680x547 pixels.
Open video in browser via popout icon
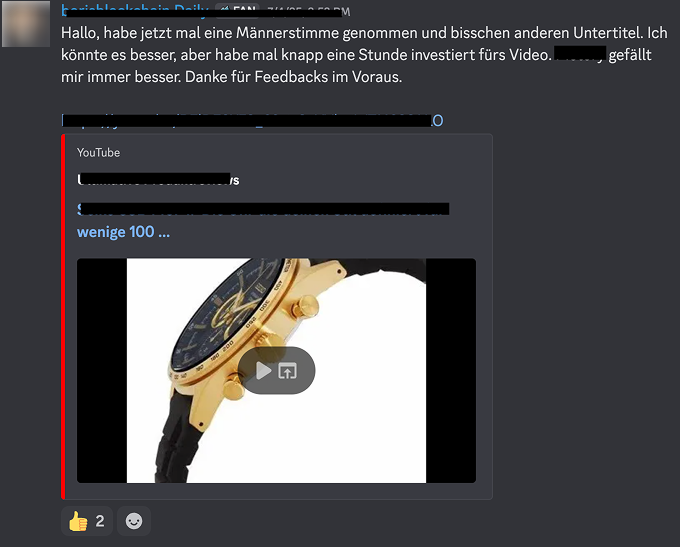click(288, 371)
